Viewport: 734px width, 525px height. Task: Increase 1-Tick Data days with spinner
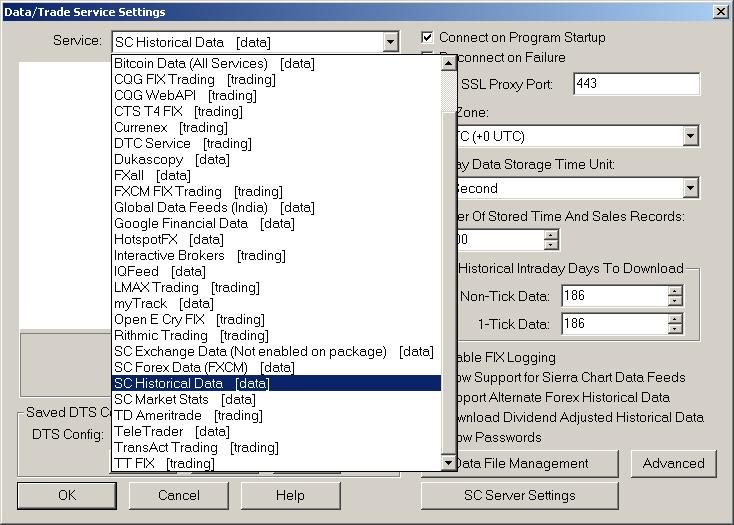675,319
